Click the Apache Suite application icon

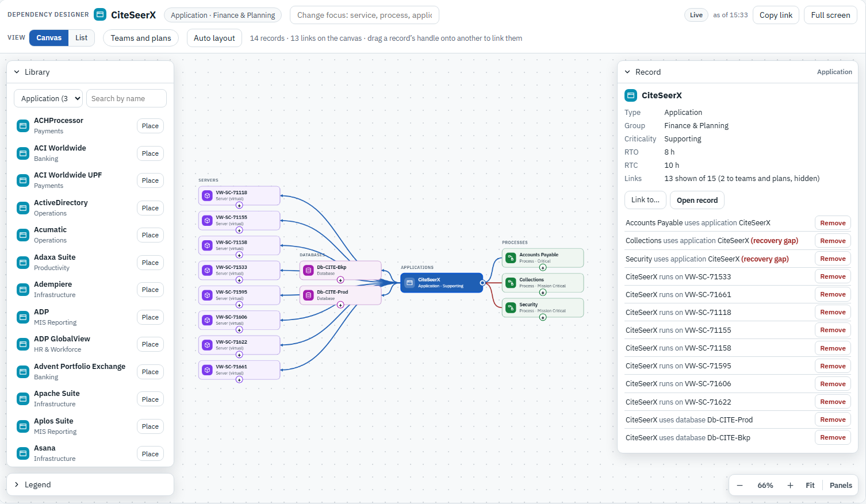[x=23, y=399]
